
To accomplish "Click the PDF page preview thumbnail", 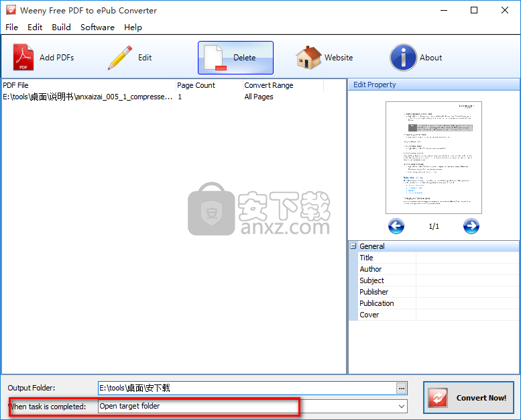I will click(x=434, y=158).
